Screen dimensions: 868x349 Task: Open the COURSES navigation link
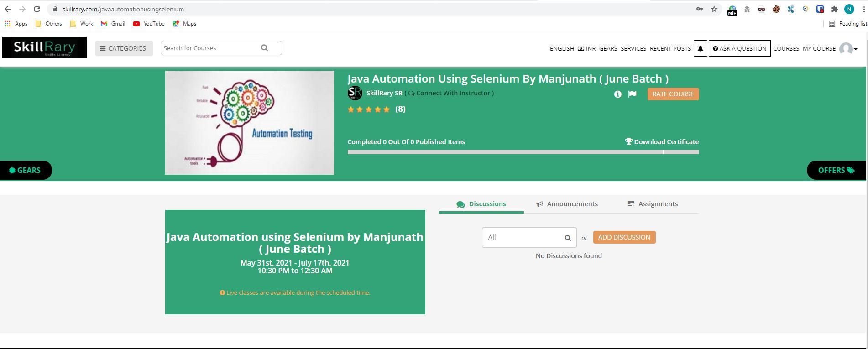pyautogui.click(x=786, y=48)
